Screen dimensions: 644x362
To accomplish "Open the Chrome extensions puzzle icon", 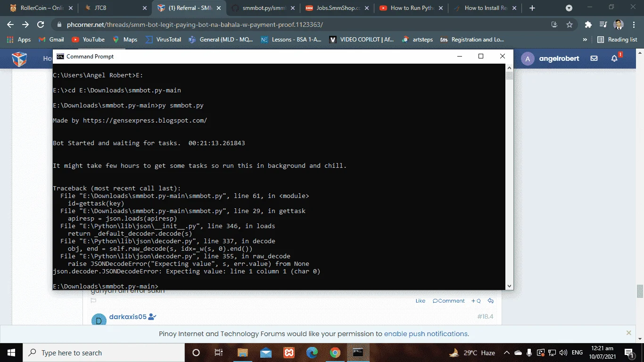I will [588, 25].
